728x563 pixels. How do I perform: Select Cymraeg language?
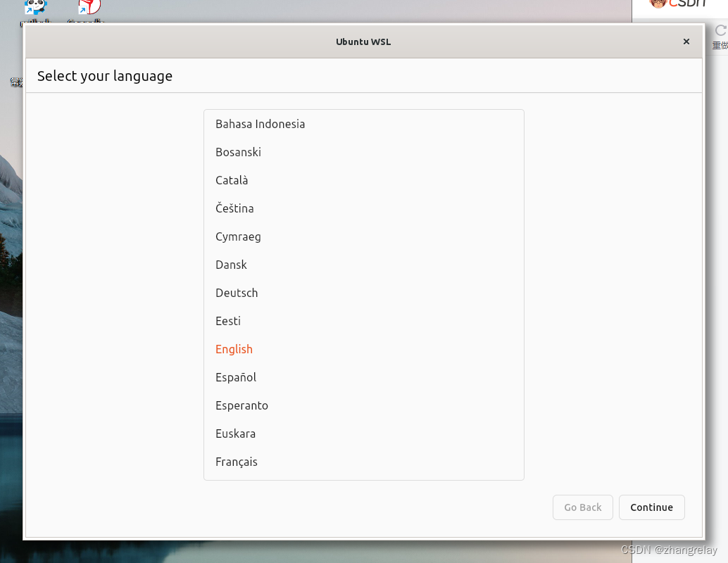point(363,236)
